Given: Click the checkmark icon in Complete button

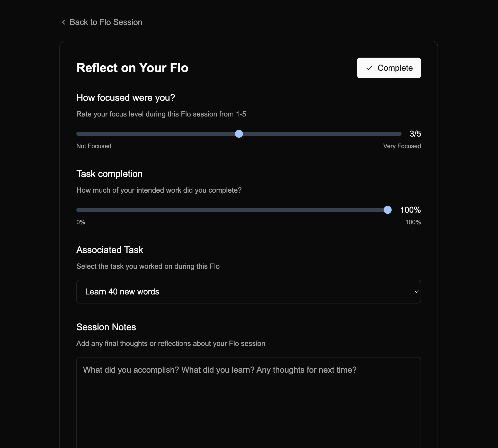Looking at the screenshot, I should pyautogui.click(x=369, y=68).
